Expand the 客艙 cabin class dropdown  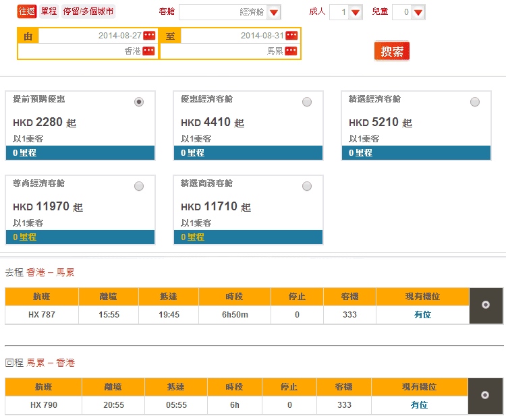(x=273, y=12)
